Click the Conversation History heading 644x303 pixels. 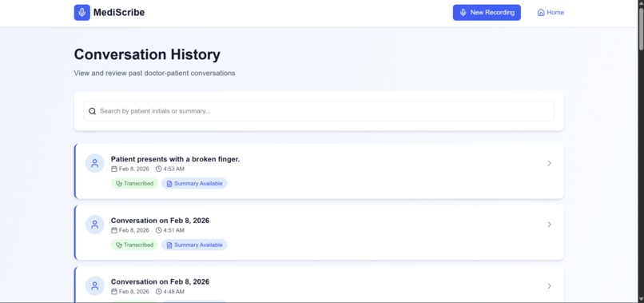(147, 54)
